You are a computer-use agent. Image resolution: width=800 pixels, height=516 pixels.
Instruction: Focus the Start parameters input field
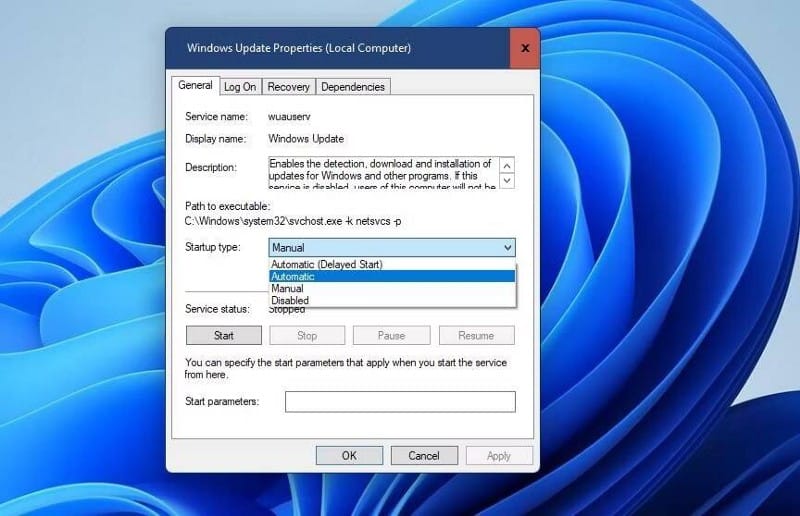click(400, 402)
